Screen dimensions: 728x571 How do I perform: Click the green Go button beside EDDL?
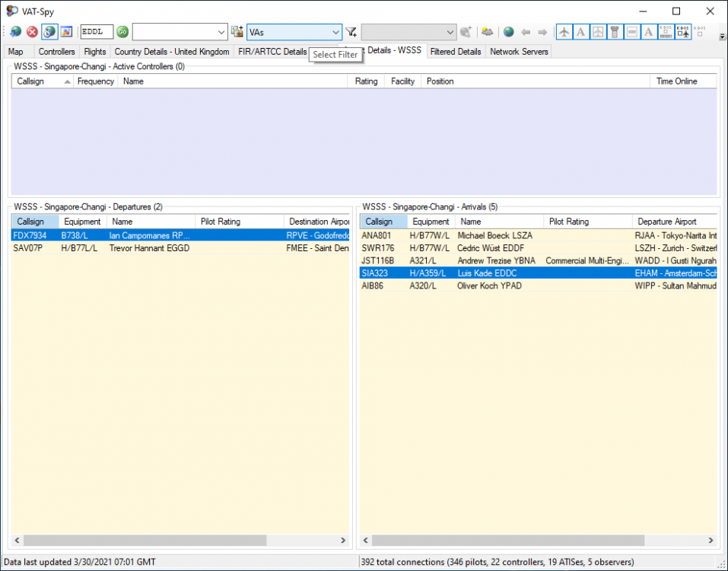coord(122,32)
